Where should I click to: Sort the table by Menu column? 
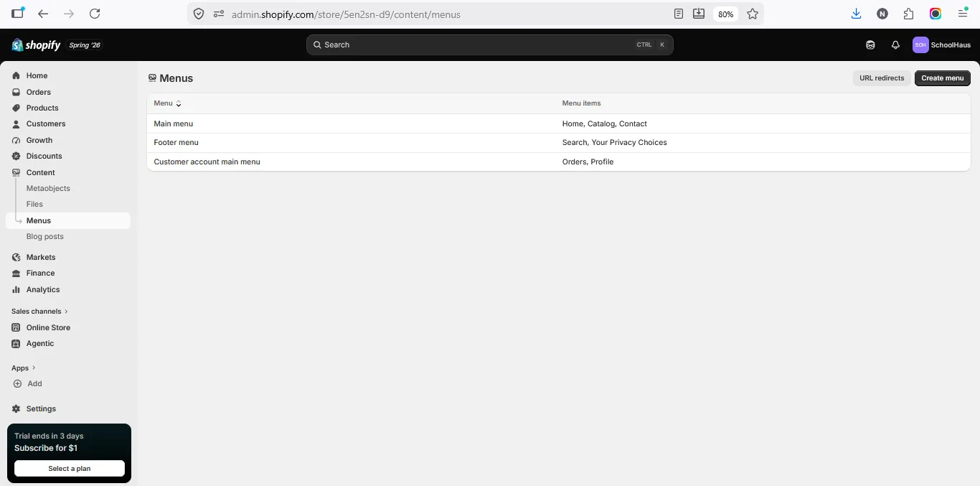167,103
